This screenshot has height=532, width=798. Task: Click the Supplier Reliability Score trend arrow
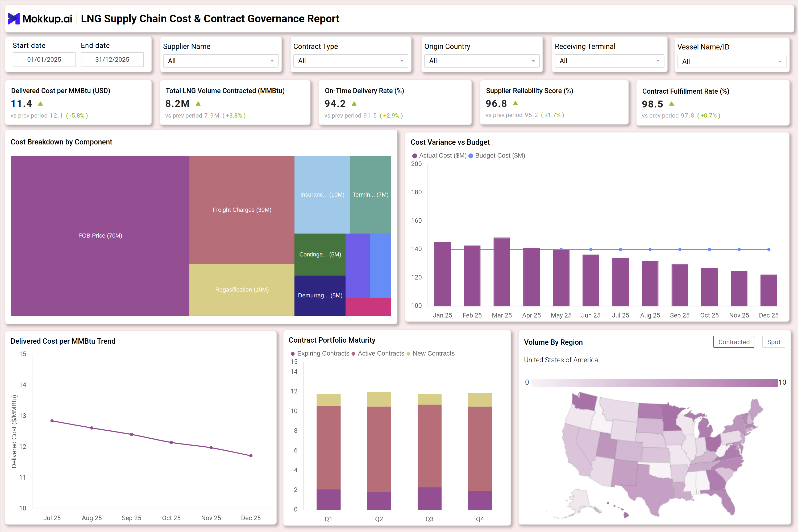(515, 103)
